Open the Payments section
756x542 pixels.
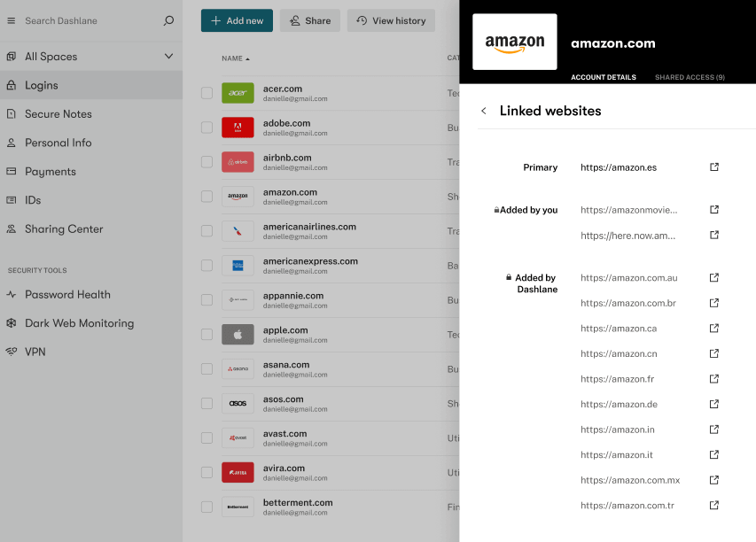49,171
